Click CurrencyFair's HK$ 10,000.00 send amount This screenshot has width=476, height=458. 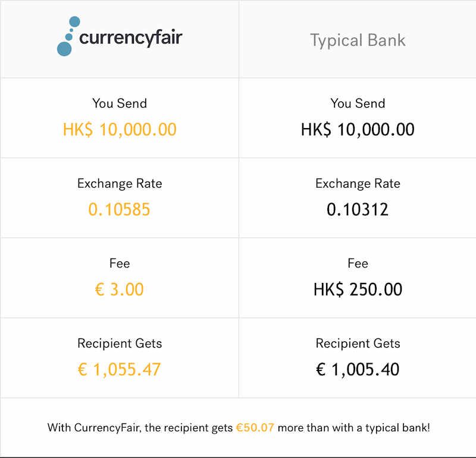click(120, 129)
